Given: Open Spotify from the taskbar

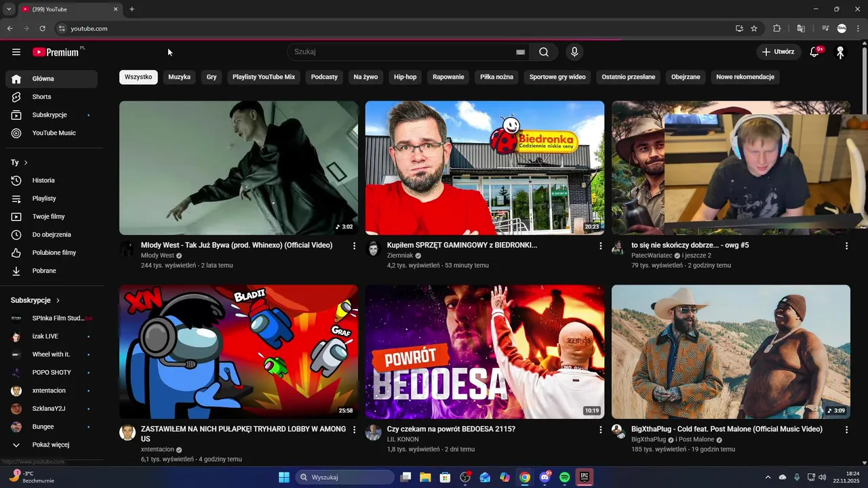Looking at the screenshot, I should tap(565, 477).
